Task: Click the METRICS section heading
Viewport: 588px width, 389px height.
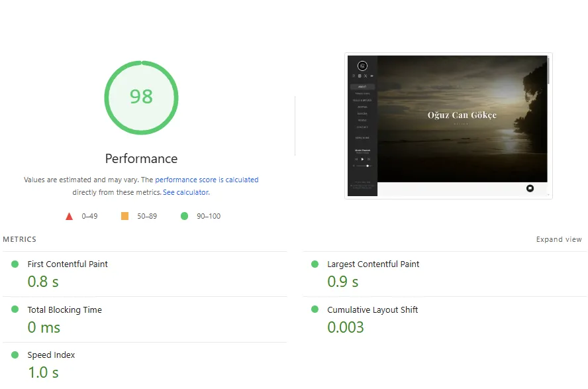Action: tap(19, 239)
